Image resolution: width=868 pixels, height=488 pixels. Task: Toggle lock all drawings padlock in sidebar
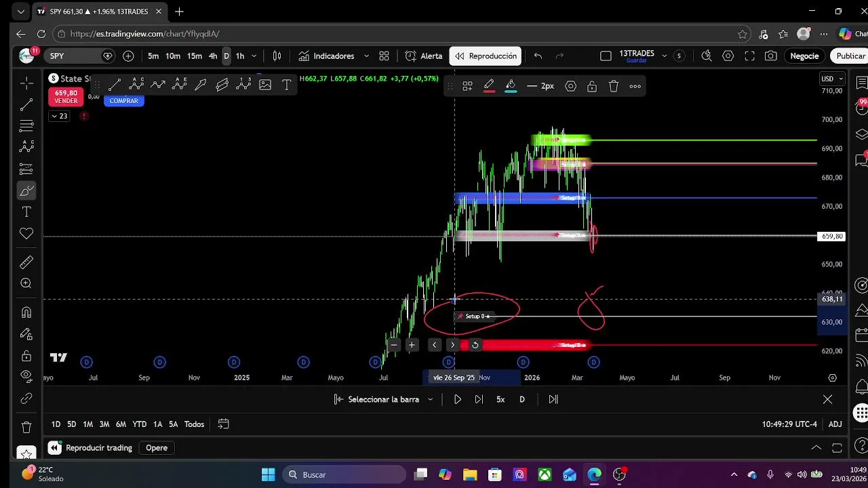tap(26, 356)
